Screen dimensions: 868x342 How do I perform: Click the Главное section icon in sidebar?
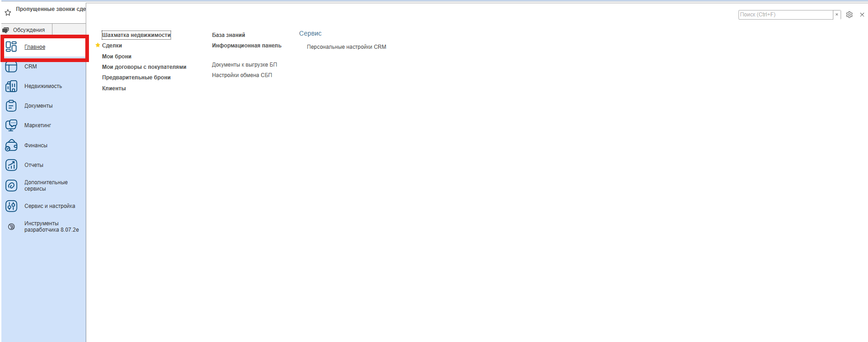pyautogui.click(x=11, y=47)
